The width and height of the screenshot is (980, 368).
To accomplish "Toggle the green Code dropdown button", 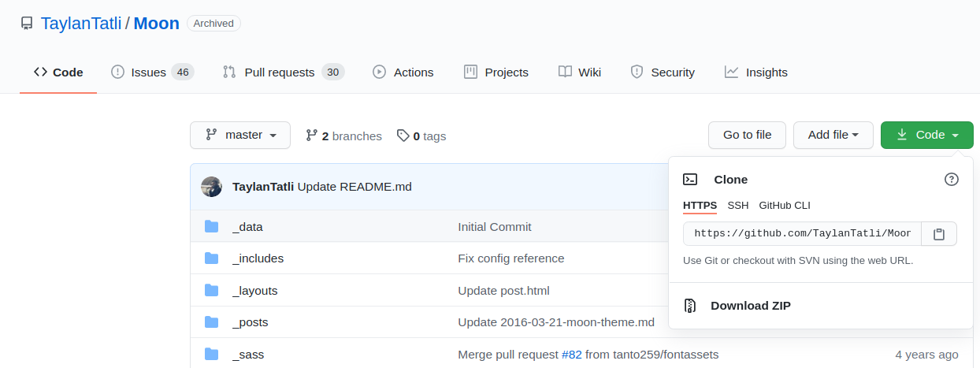I will pyautogui.click(x=927, y=135).
